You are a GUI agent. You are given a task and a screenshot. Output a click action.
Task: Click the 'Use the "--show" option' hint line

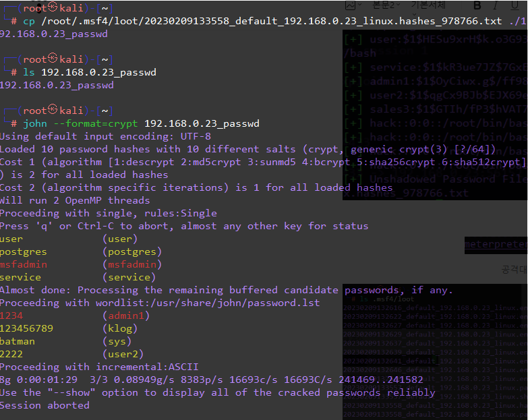pos(218,392)
